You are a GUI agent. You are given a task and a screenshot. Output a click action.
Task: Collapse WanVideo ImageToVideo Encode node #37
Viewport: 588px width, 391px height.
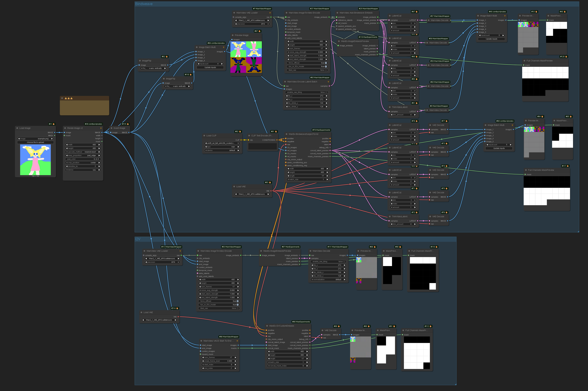(x=286, y=13)
